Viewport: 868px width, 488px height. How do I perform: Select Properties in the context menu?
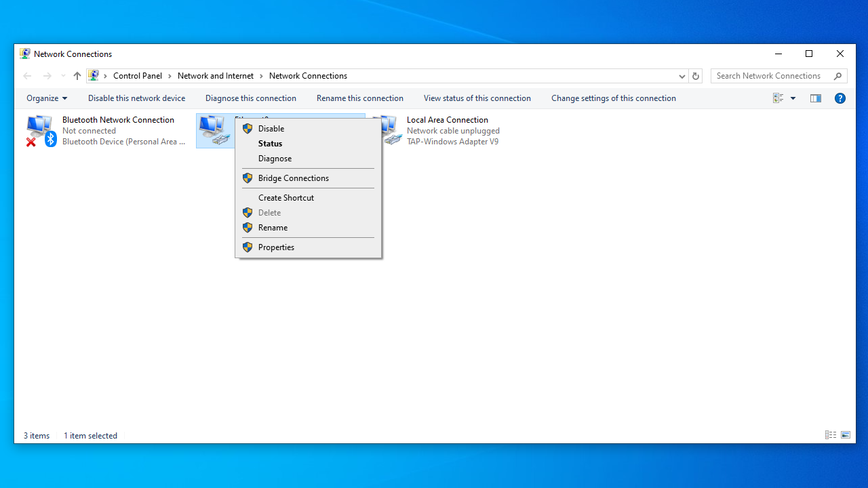pos(276,247)
